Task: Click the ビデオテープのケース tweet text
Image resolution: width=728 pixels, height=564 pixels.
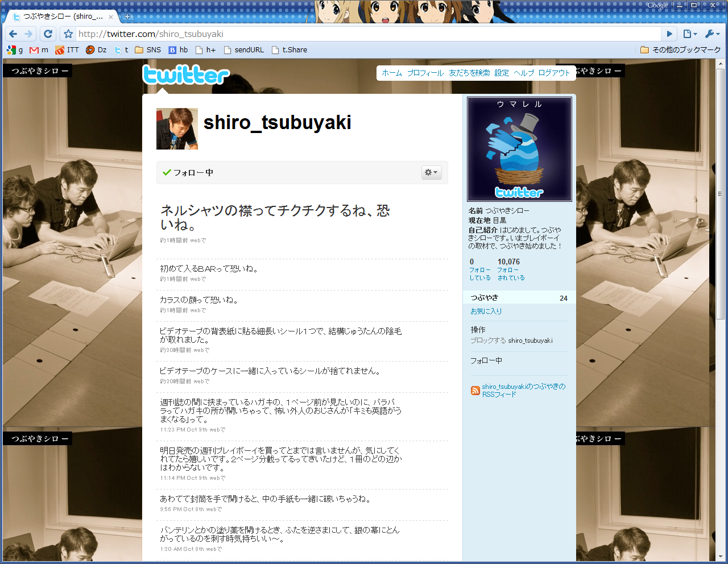Action: coord(270,371)
